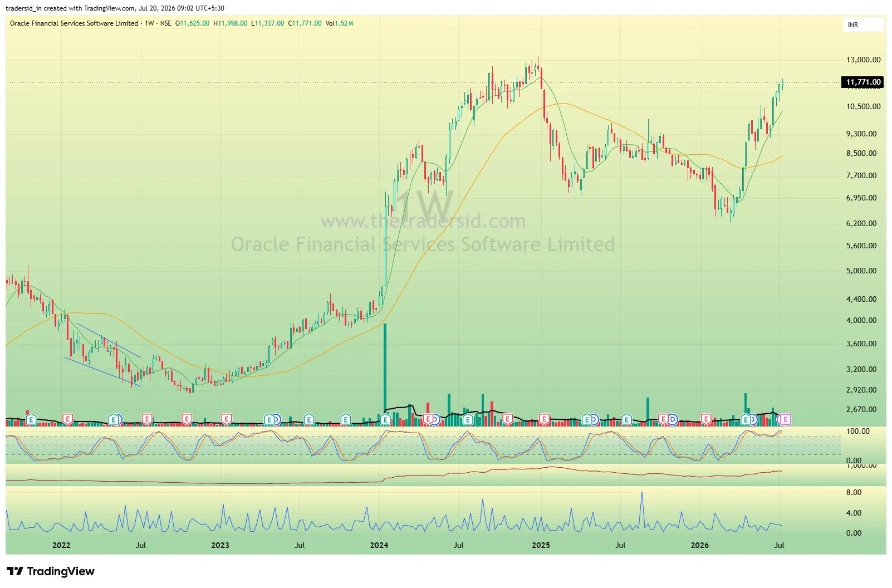
Task: Click the red January 2026 earnings marker
Action: point(705,419)
